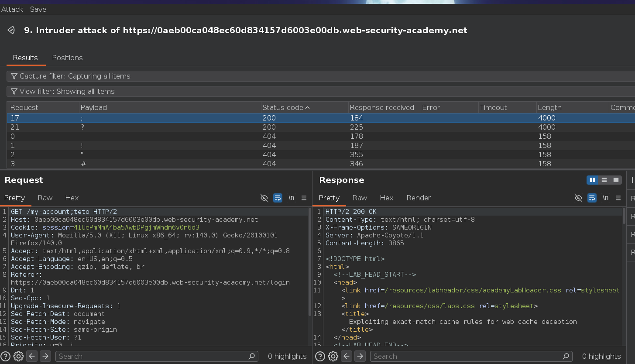Select result row with payload #
This screenshot has height=364, width=635.
(321, 164)
